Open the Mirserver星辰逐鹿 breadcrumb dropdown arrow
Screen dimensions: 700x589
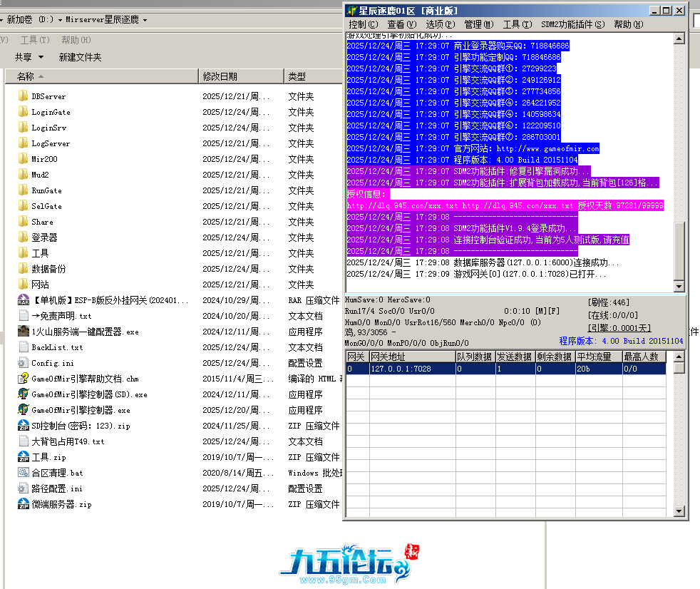[x=145, y=20]
